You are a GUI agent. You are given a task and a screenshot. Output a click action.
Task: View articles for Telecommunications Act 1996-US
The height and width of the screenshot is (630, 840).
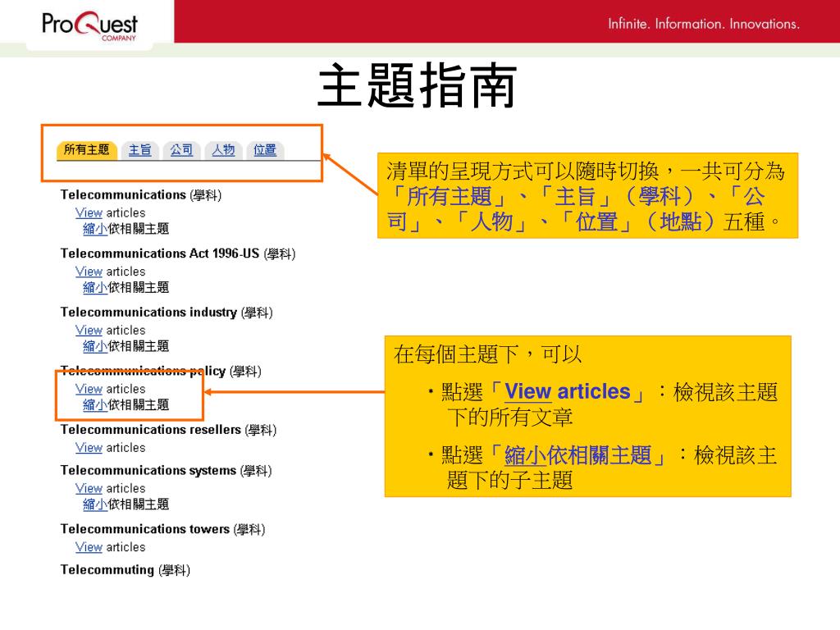point(89,272)
